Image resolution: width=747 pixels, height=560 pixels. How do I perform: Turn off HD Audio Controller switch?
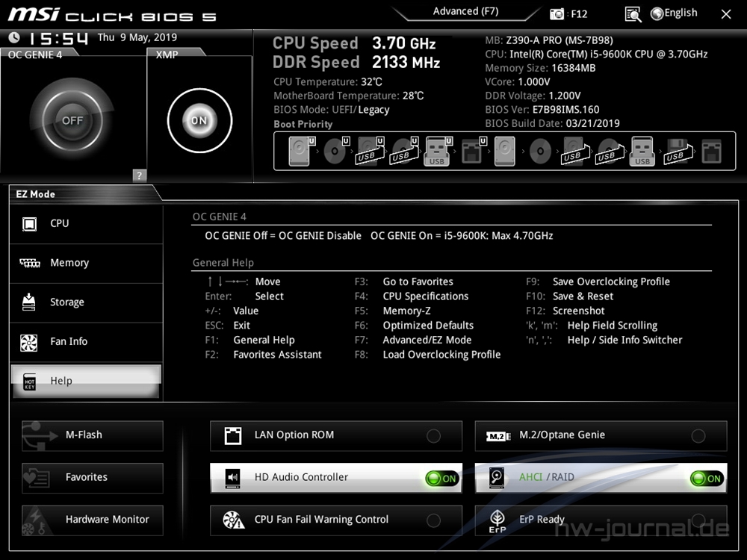tap(442, 478)
